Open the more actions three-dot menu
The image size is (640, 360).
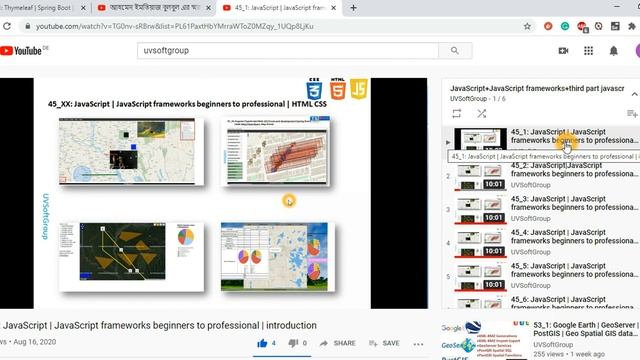tap(418, 344)
